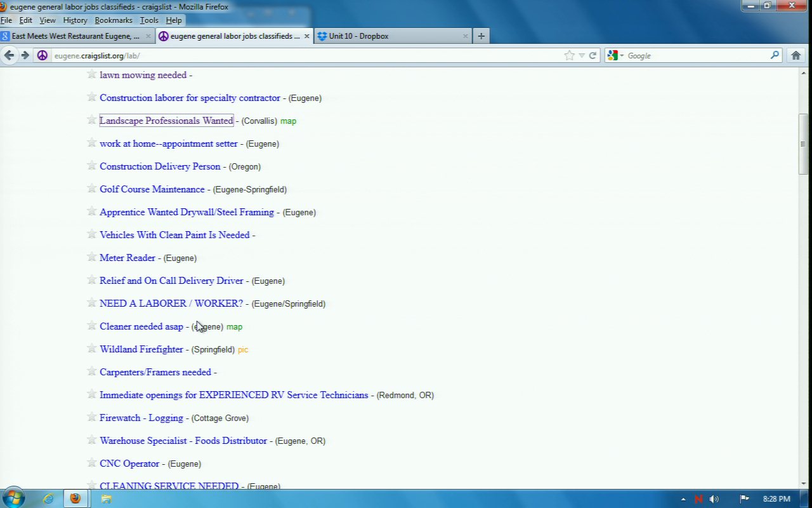Switch to the Unit 10 - Dropbox tab
Screen dimensions: 812x508
coord(358,36)
